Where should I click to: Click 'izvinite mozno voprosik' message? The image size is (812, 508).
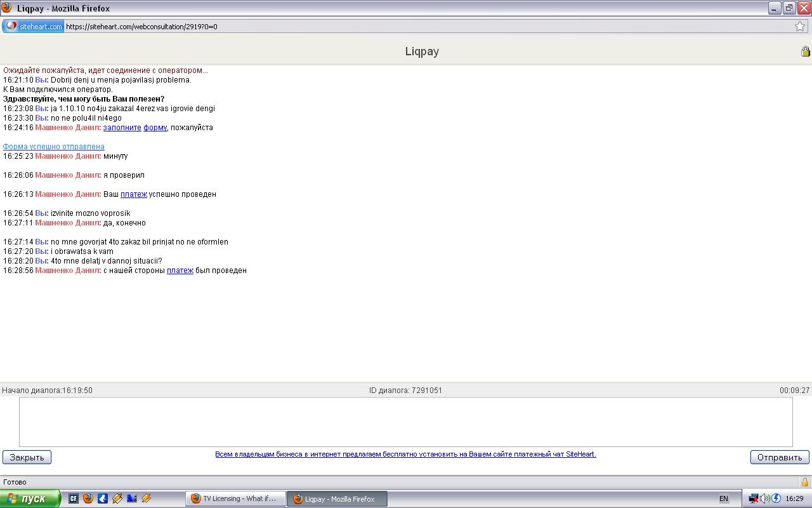click(90, 213)
